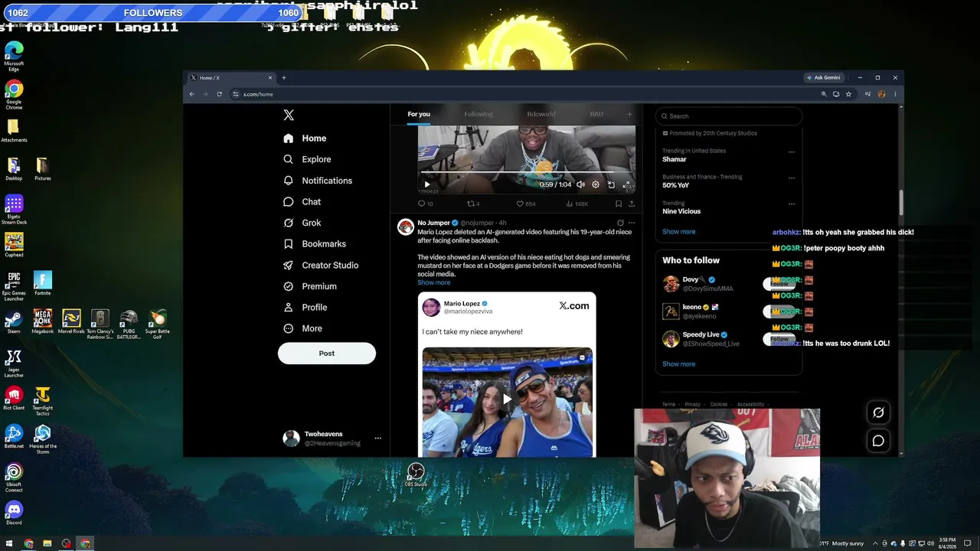Click the Ask Gemini button
The height and width of the screenshot is (551, 980).
click(823, 77)
